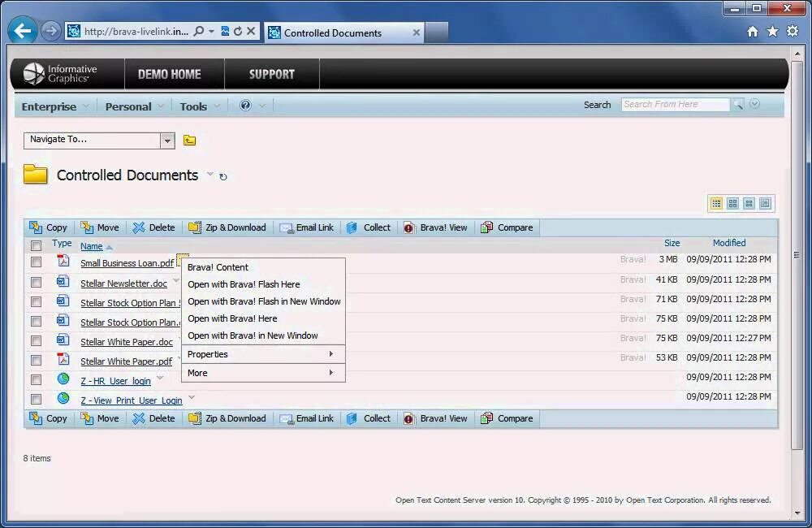Check the box for Z - HR_User_login

point(36,380)
